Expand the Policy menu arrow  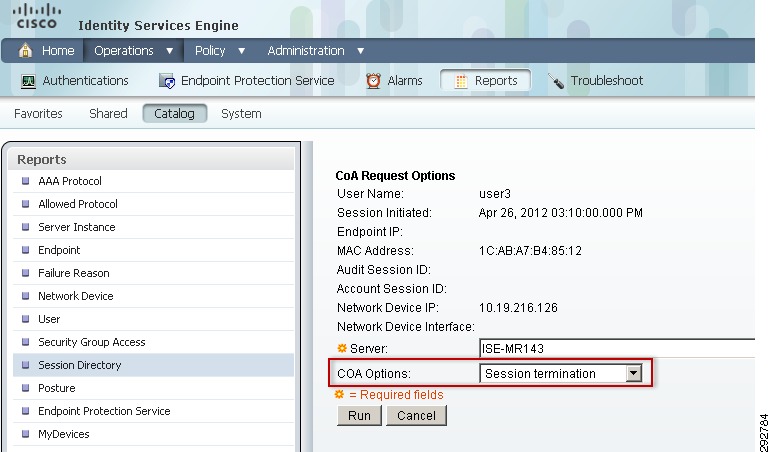click(241, 50)
